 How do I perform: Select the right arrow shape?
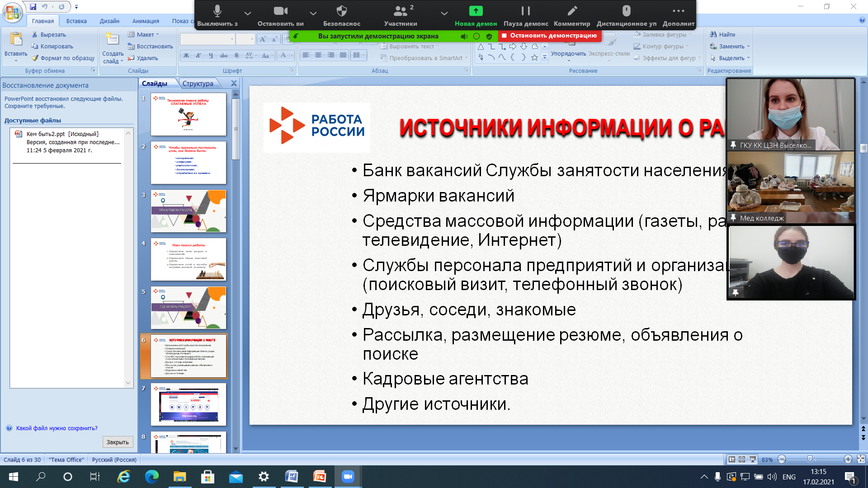pyautogui.click(x=513, y=47)
